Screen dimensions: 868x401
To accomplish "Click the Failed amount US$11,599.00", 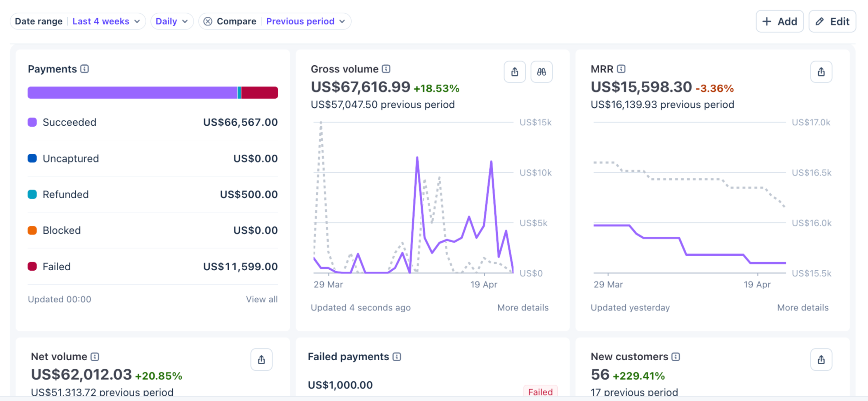I will (x=241, y=267).
